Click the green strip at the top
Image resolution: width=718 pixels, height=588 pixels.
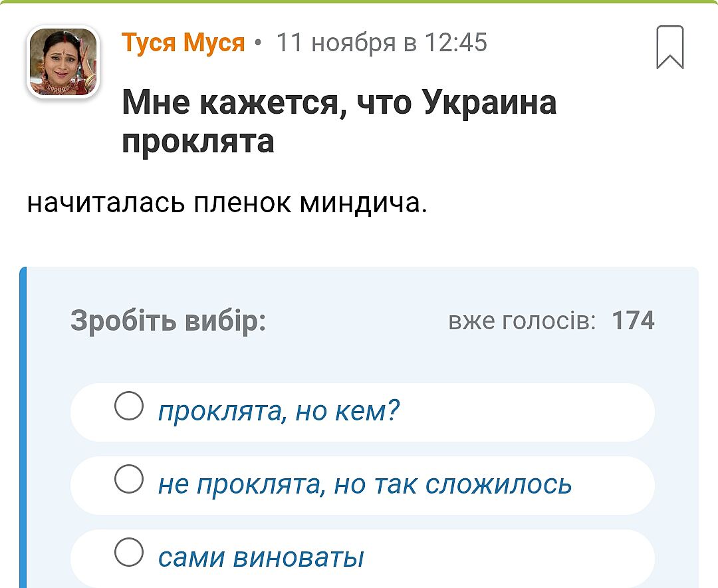coord(359,2)
